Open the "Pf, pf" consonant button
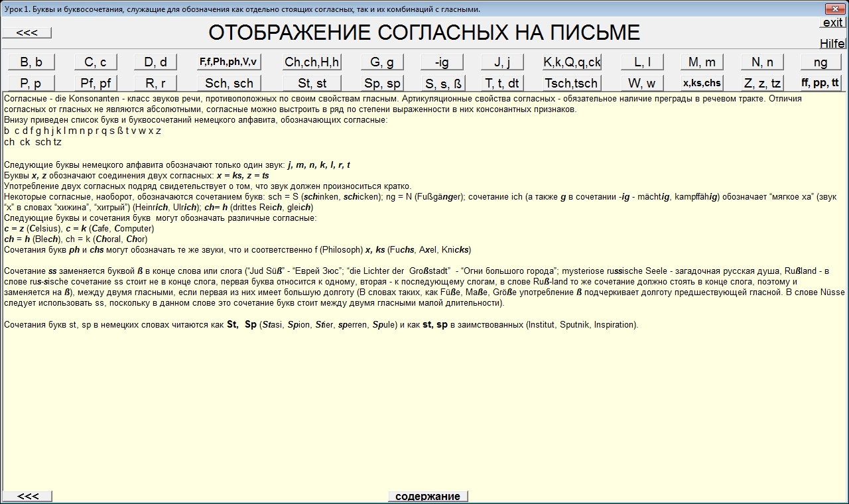The height and width of the screenshot is (504, 849). [x=96, y=84]
